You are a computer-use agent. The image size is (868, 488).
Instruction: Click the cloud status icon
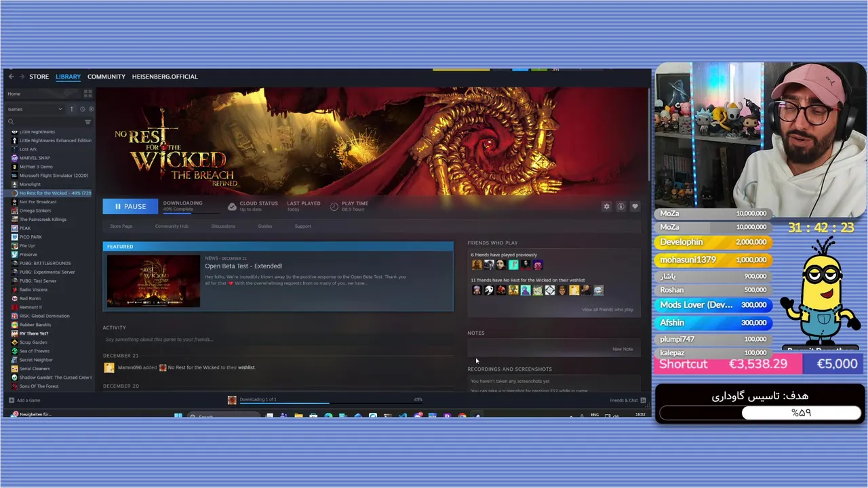point(232,206)
